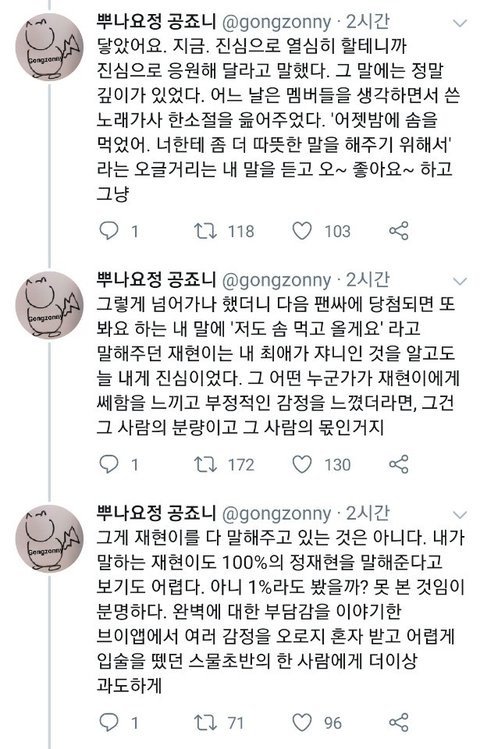Open the third tweet's 2시간 timestamp
The height and width of the screenshot is (749, 480).
(x=368, y=513)
